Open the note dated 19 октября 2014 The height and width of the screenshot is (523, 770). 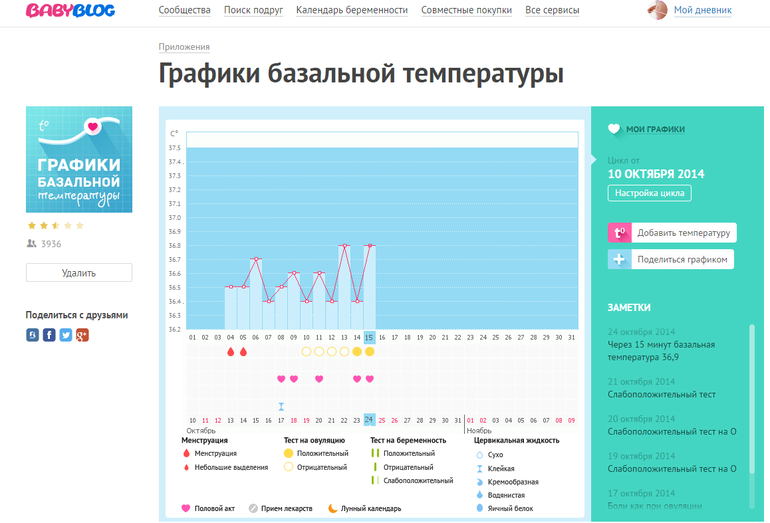click(672, 463)
